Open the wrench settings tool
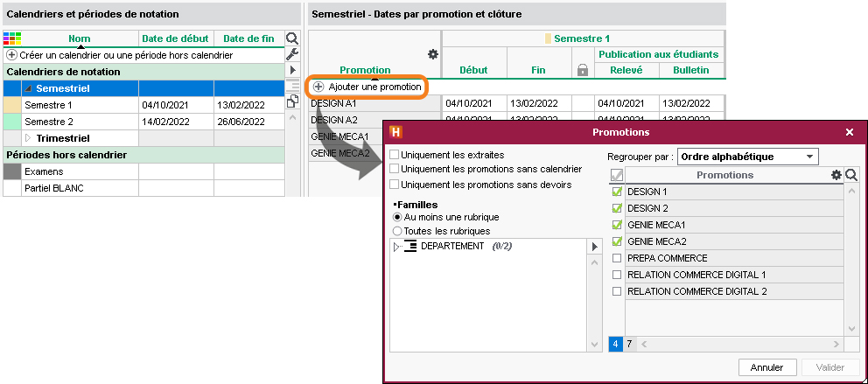Screen dimensions: 868x384 point(291,54)
